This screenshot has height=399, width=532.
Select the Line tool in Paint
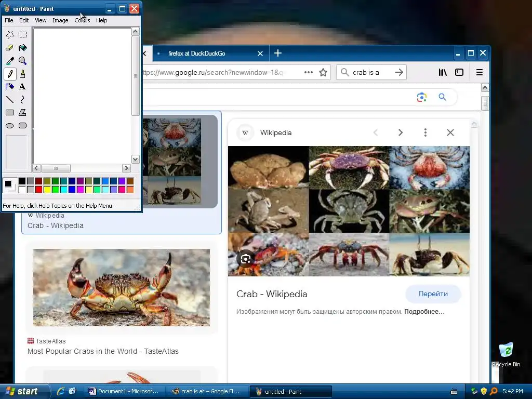tap(10, 99)
